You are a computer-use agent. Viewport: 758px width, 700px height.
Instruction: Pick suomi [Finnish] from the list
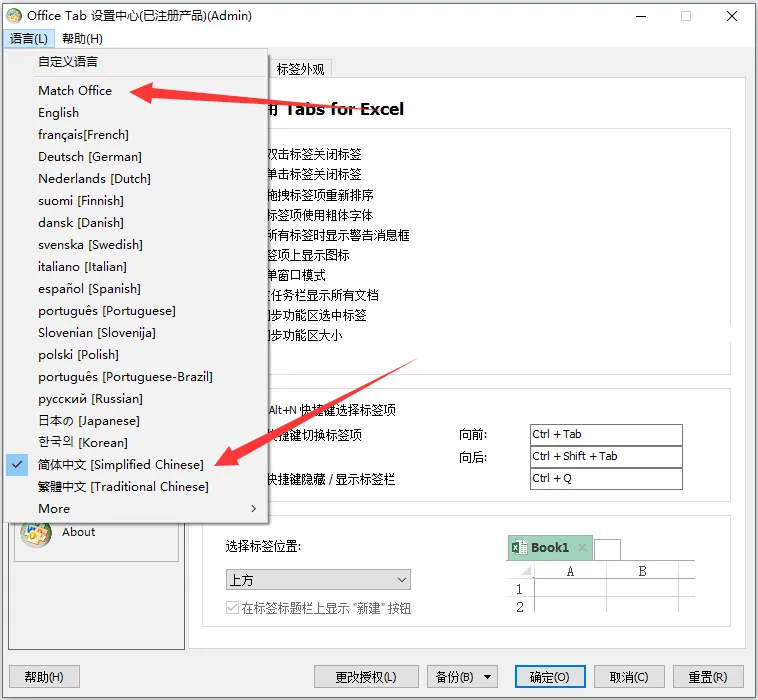[81, 201]
